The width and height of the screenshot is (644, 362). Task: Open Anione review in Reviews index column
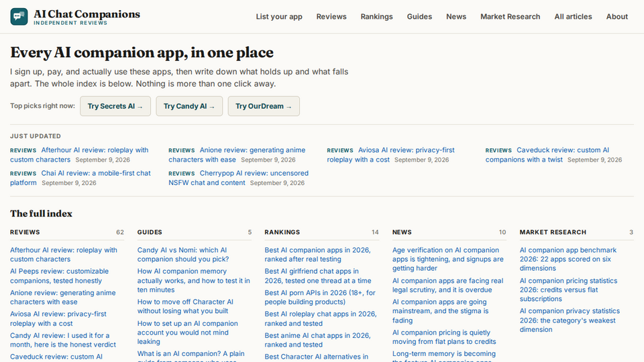63,297
